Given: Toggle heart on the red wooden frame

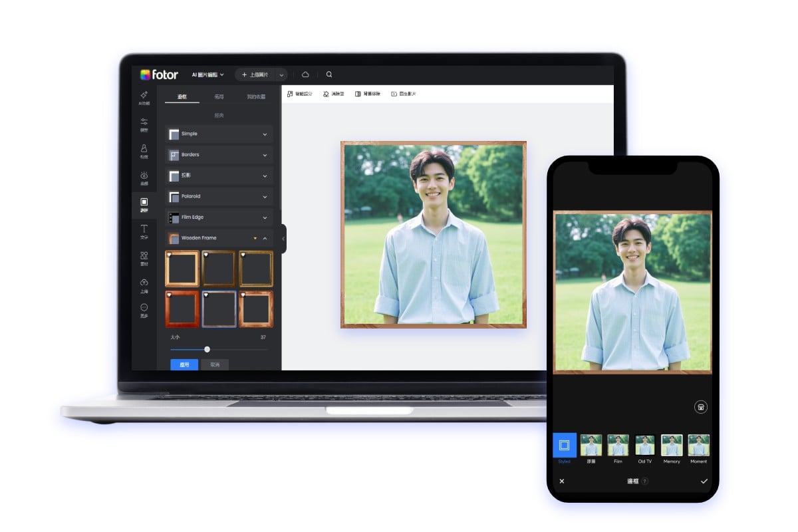Looking at the screenshot, I should (169, 295).
